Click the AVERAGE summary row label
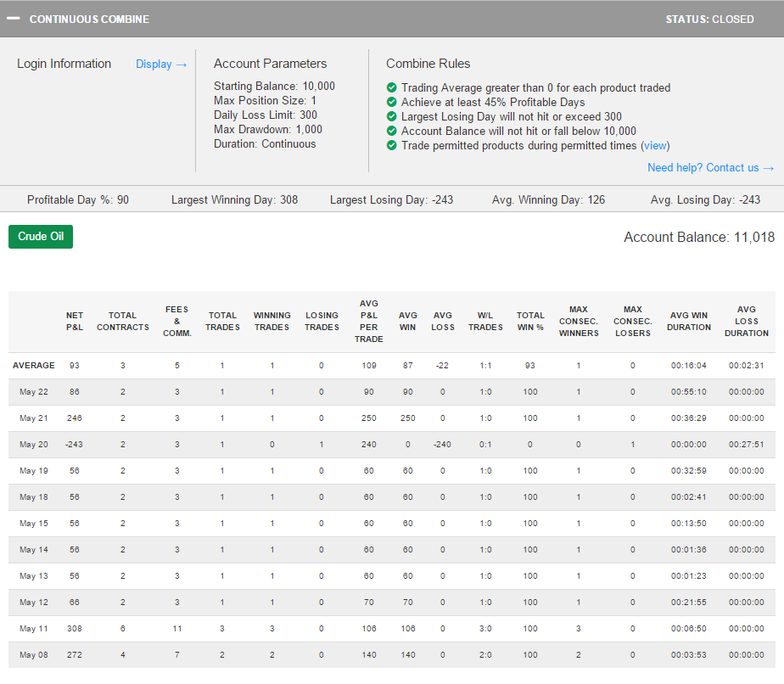 (x=34, y=366)
